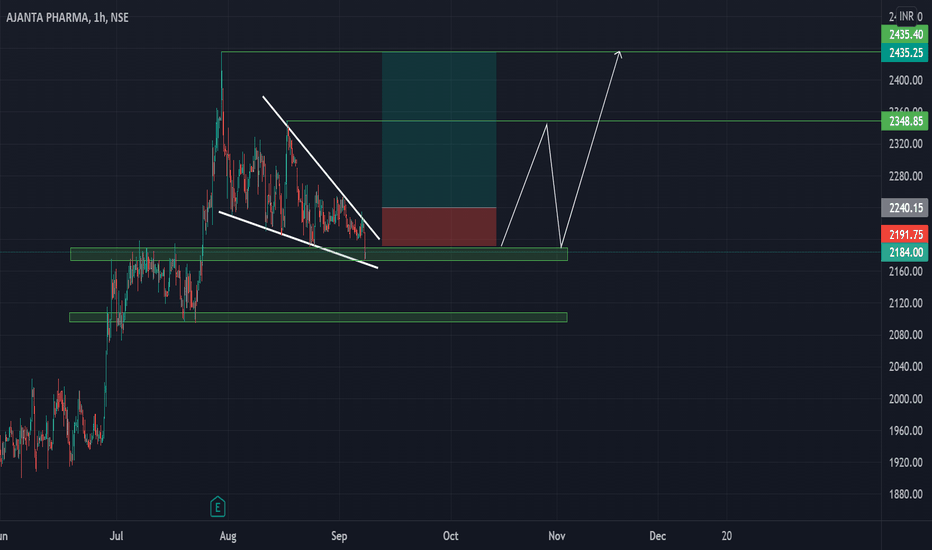Select the long position's green profit zone
The width and height of the screenshot is (932, 550).
439,130
